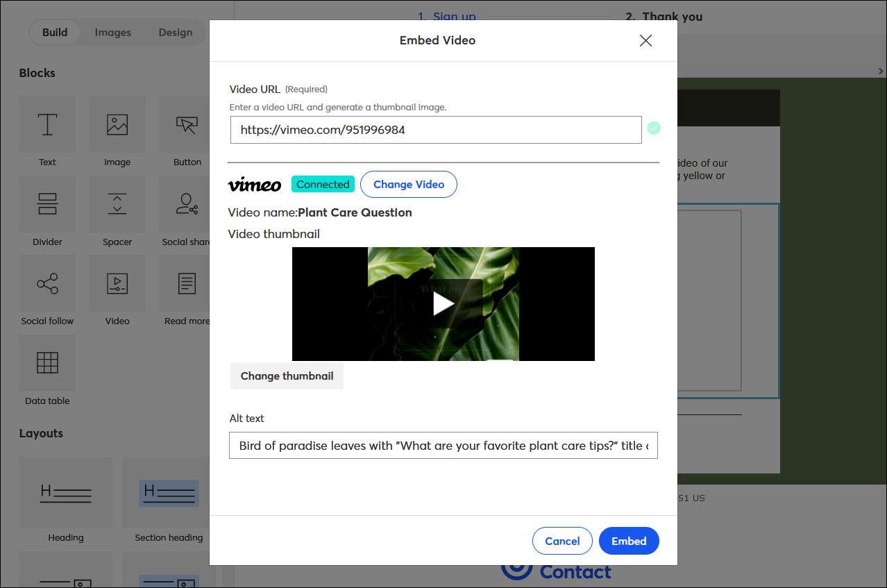Click the Alt text input field
The image size is (887, 588).
(443, 446)
